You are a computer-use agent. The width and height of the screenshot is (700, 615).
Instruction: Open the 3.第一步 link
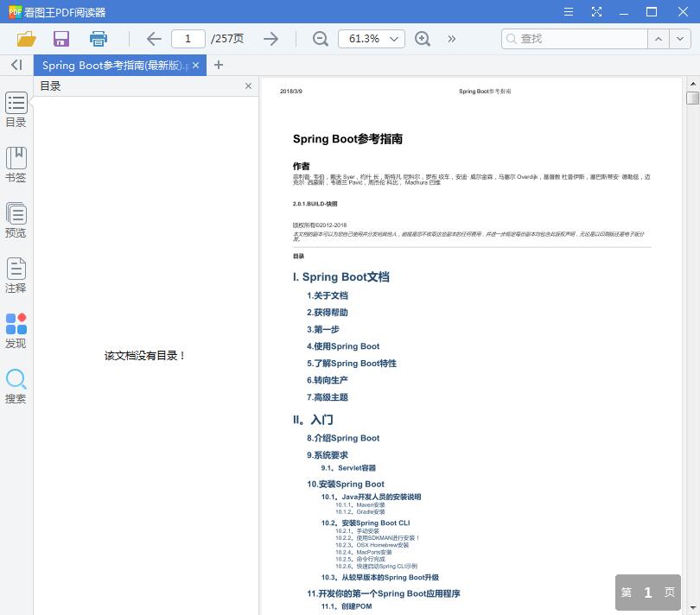click(x=322, y=329)
